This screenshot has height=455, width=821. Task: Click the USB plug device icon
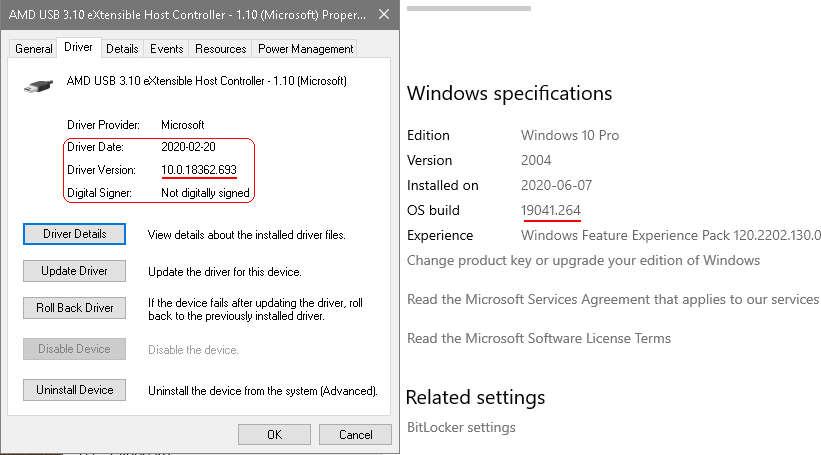[x=39, y=85]
